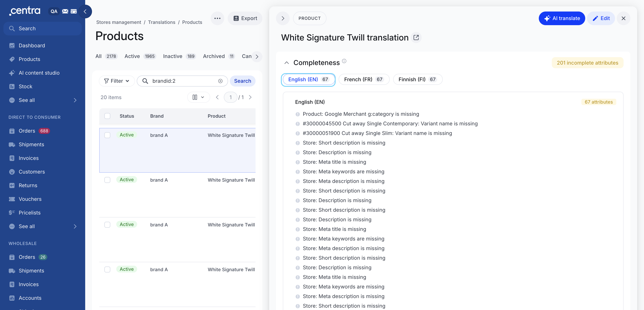This screenshot has height=310, width=644.
Task: Click the card icon next to QA
Action: point(74,11)
